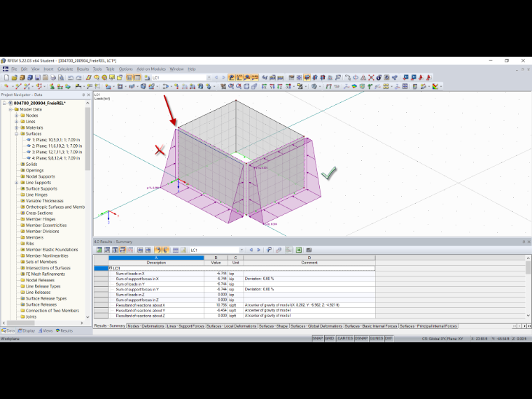Toggle OSNAP in status bar
Image resolution: width=532 pixels, height=399 pixels.
360,339
